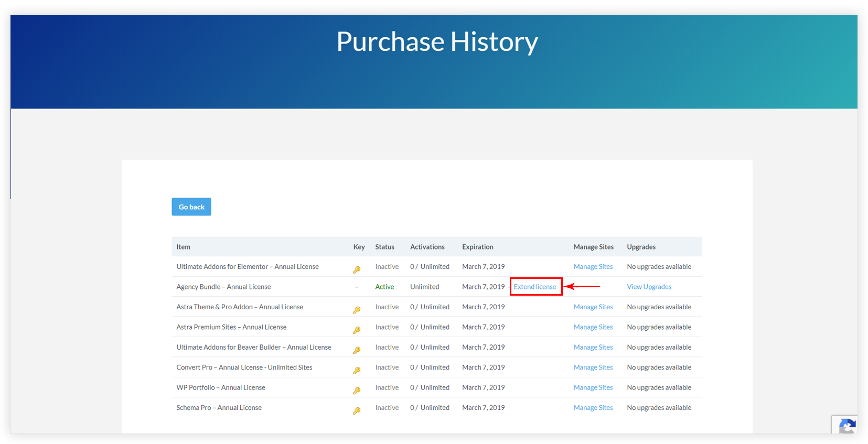Click 'No upgrades available' in Schema Pro row
This screenshot has height=444, width=868.
pyautogui.click(x=659, y=408)
